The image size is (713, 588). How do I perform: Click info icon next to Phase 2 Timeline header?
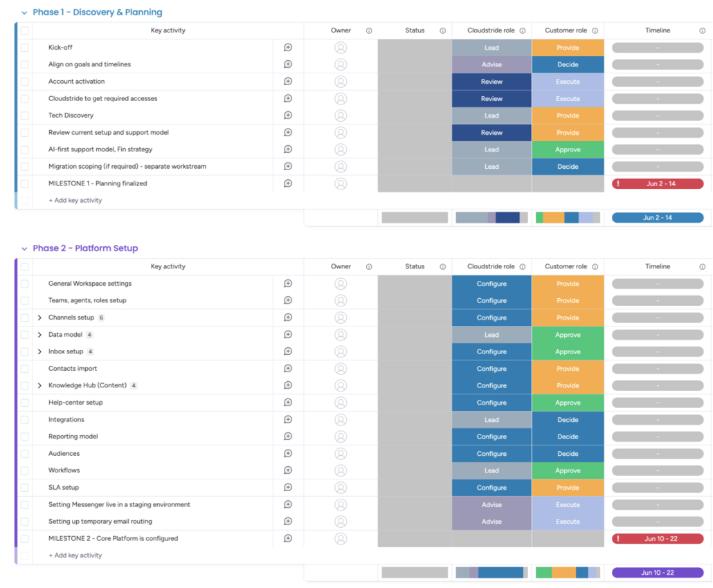[x=702, y=267]
